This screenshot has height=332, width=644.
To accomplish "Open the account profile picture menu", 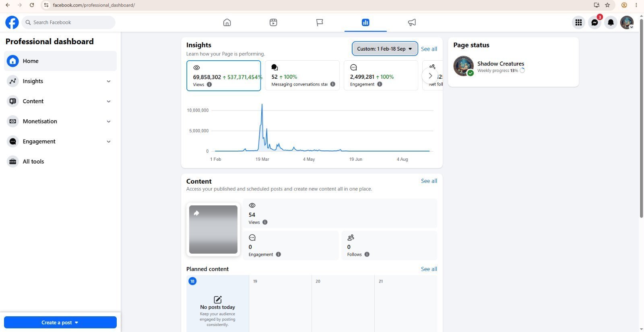I will (627, 23).
